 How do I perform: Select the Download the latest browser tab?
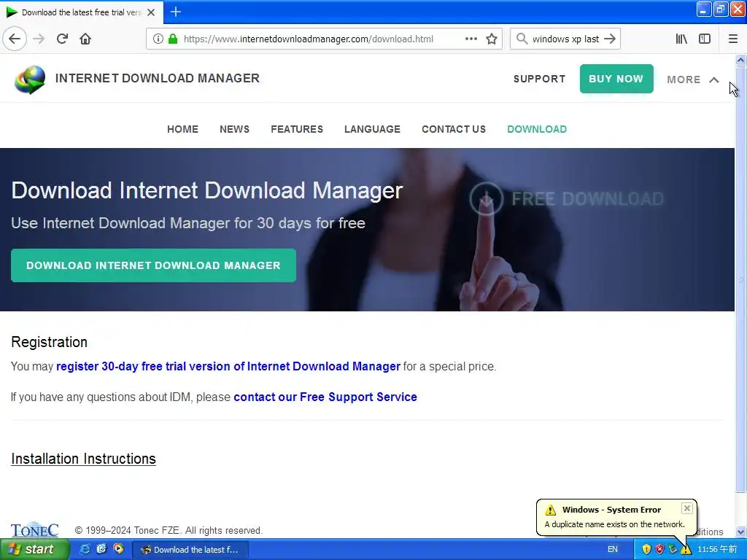point(81,12)
